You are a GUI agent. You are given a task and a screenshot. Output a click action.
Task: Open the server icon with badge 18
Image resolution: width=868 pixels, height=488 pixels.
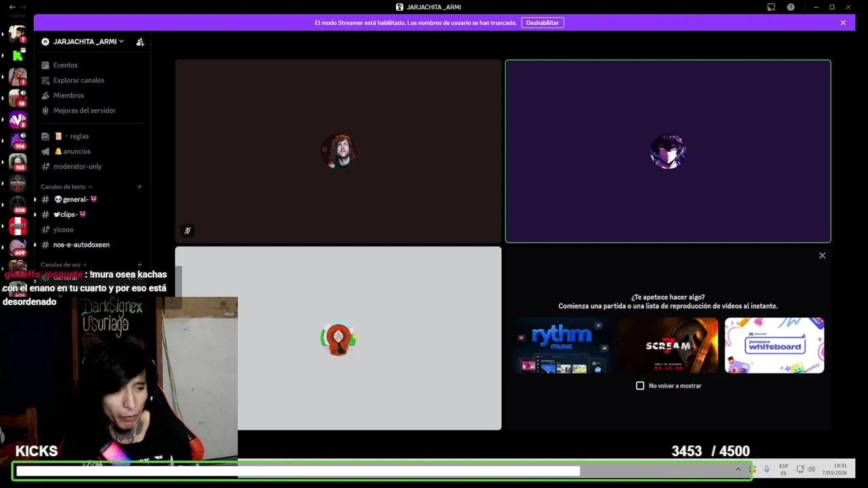(x=18, y=98)
